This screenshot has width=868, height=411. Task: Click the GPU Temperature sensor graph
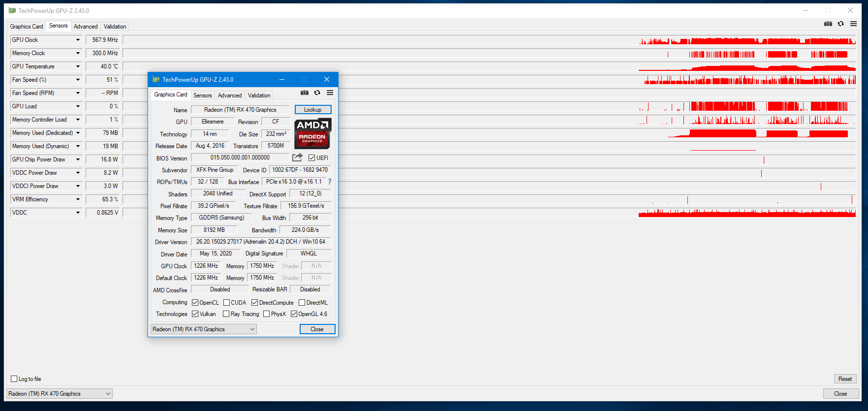click(489, 66)
